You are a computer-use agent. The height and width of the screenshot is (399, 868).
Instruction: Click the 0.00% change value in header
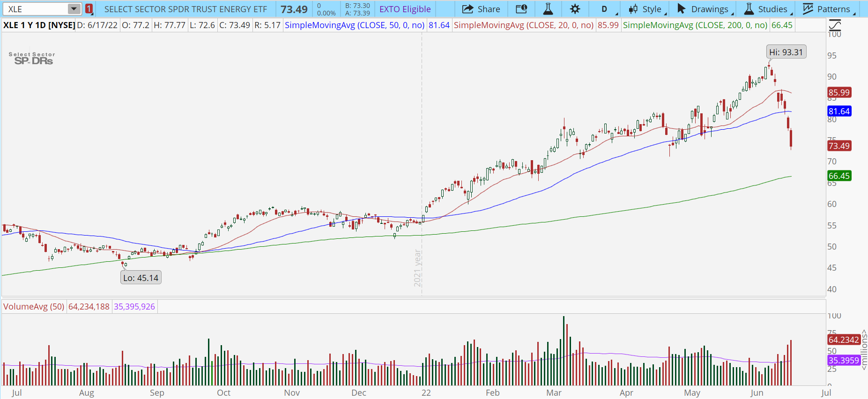point(326,13)
